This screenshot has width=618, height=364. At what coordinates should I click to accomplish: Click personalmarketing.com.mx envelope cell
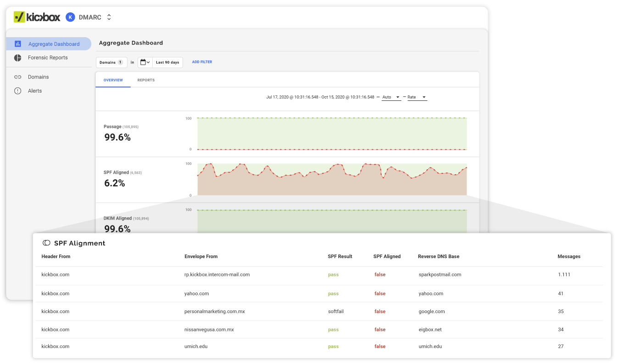pyautogui.click(x=215, y=311)
